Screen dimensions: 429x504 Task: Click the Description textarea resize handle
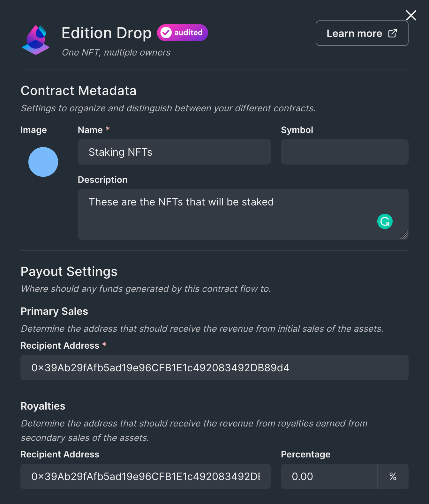click(x=404, y=235)
